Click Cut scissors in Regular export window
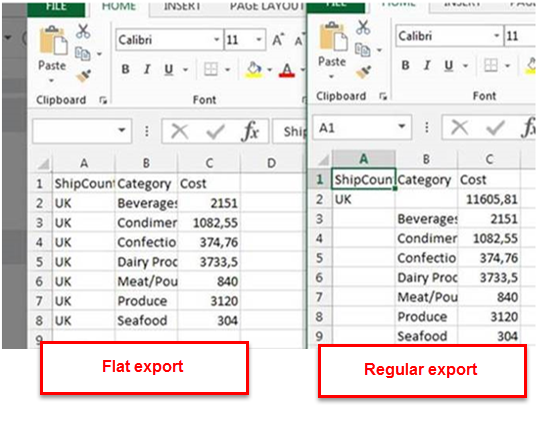 [x=363, y=28]
